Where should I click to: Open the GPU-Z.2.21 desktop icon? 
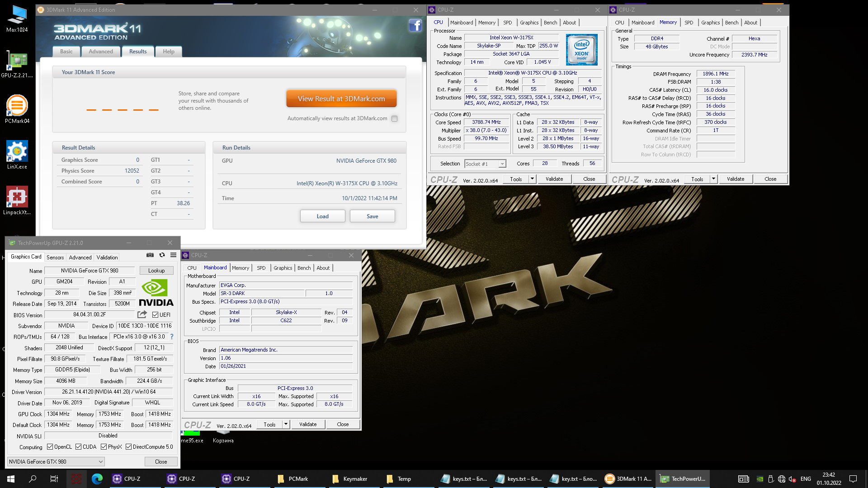tap(17, 64)
